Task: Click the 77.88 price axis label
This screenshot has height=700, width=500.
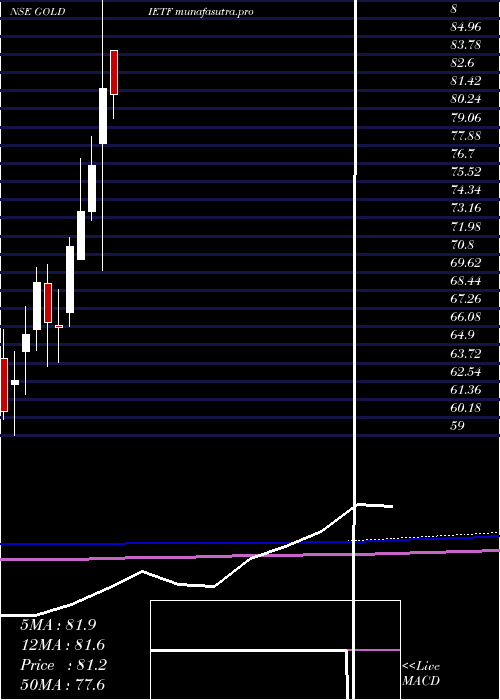Action: coord(466,136)
